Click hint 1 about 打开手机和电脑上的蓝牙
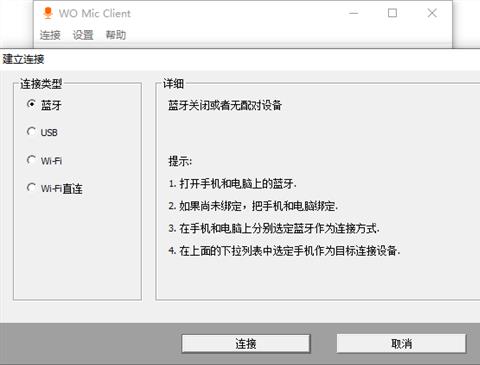The width and height of the screenshot is (480, 365). (232, 183)
